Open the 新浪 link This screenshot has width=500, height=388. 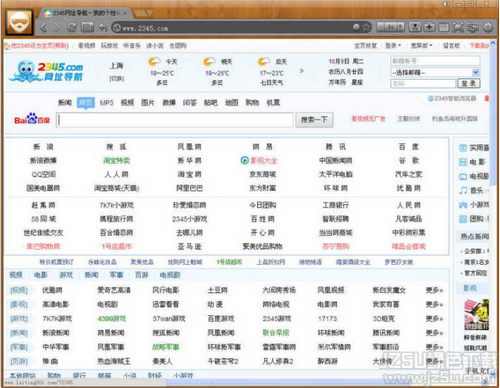click(43, 147)
